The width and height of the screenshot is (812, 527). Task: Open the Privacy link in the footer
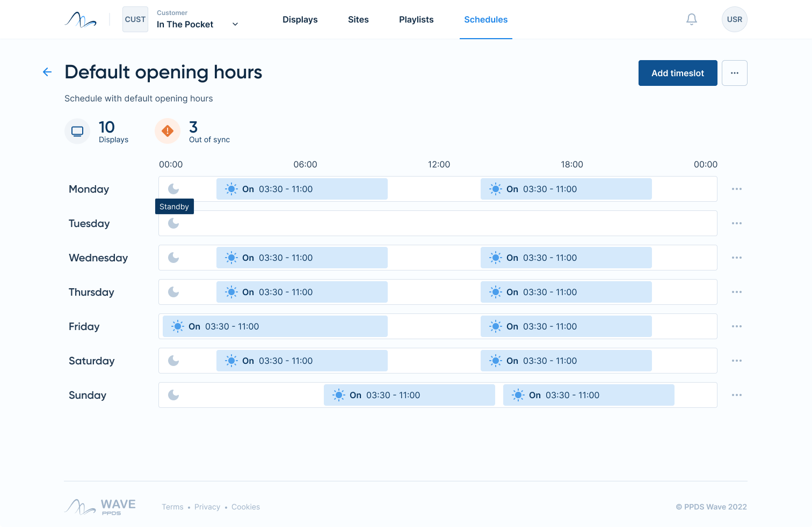[207, 507]
